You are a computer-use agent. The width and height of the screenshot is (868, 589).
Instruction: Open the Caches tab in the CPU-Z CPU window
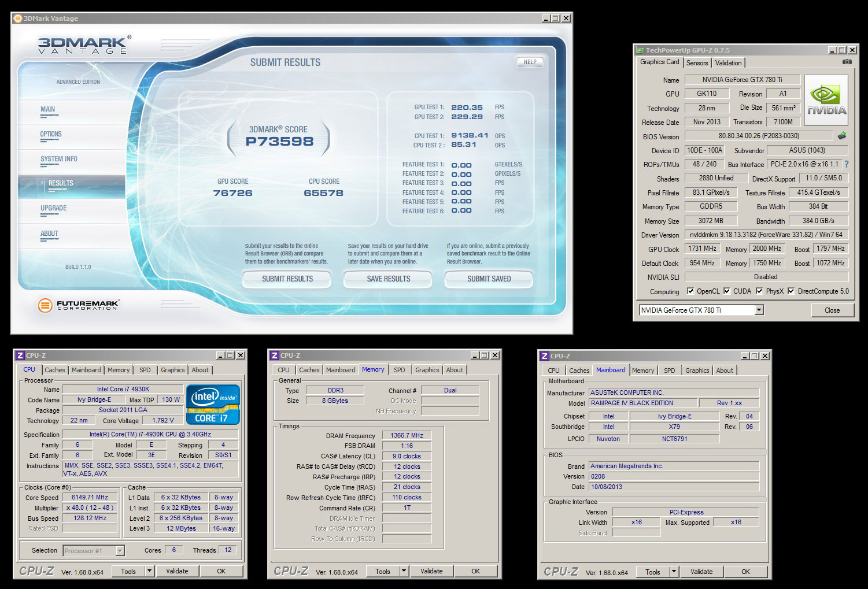55,370
